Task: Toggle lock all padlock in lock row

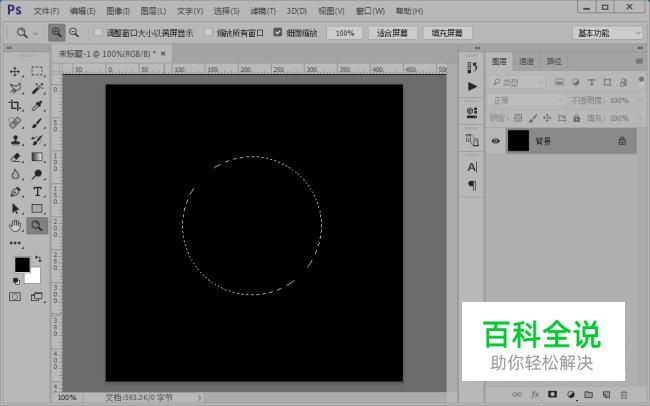Action: 577,118
